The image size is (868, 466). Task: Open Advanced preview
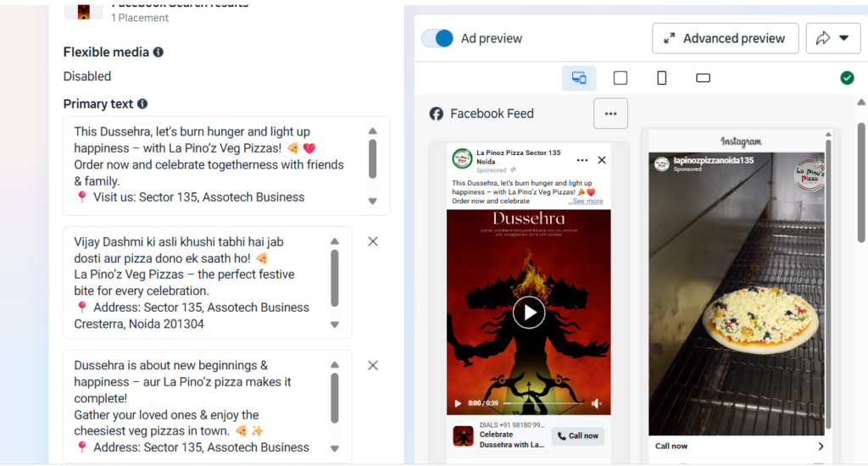point(725,38)
